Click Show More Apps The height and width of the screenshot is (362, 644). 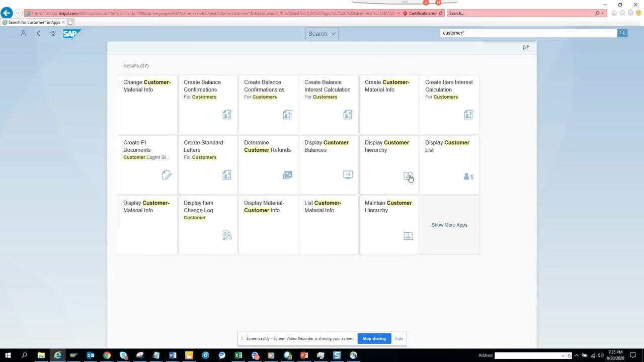[x=449, y=225]
